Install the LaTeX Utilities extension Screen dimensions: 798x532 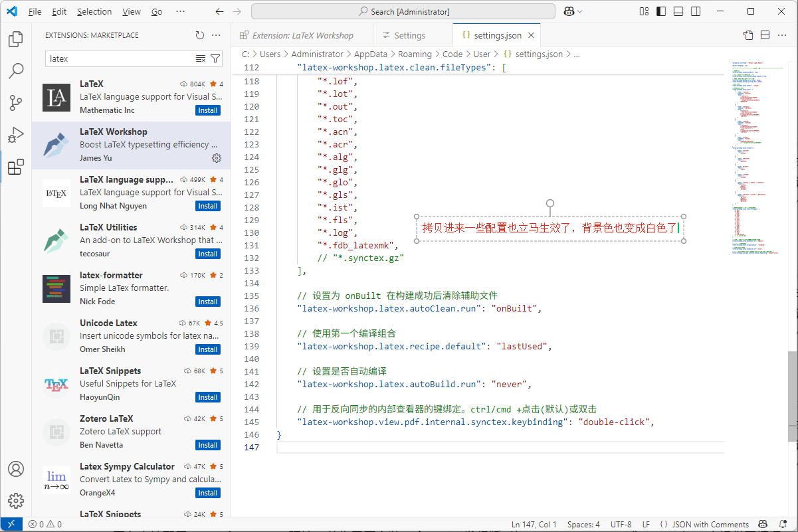coord(208,254)
